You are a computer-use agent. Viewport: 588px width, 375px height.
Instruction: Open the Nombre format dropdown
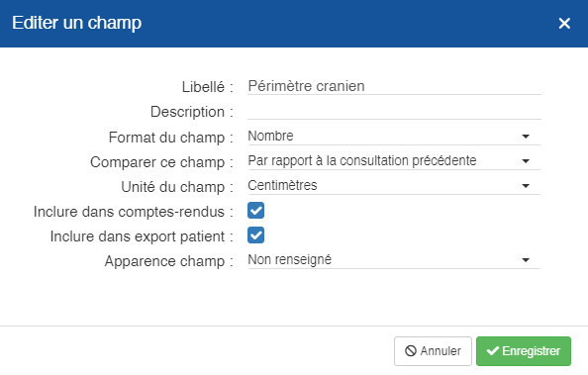394,137
